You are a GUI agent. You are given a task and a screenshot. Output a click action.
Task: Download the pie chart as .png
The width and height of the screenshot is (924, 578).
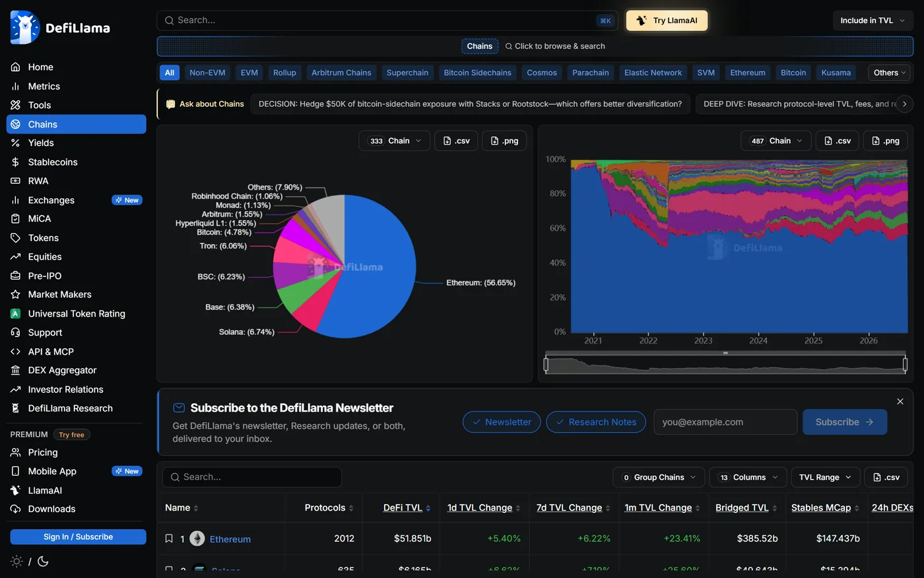[x=504, y=141]
